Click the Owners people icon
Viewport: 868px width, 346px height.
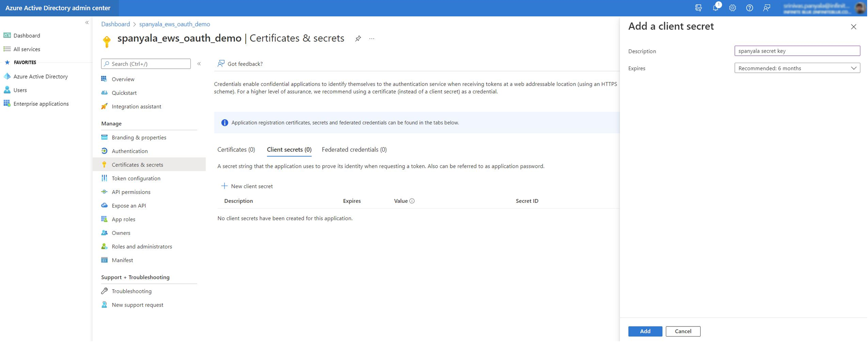coord(104,233)
